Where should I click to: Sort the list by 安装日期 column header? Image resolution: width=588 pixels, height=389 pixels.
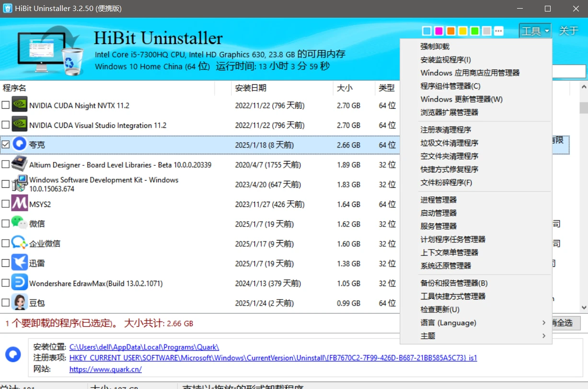point(251,88)
